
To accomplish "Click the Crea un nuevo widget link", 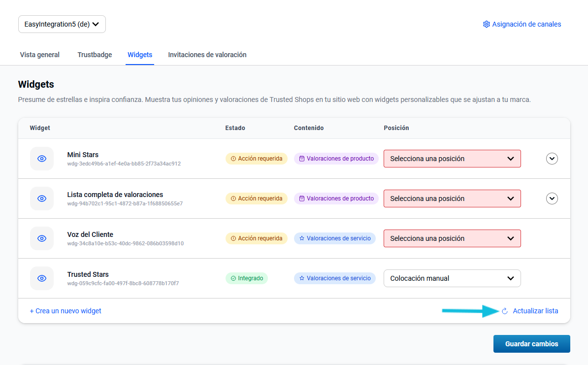I will tap(65, 311).
